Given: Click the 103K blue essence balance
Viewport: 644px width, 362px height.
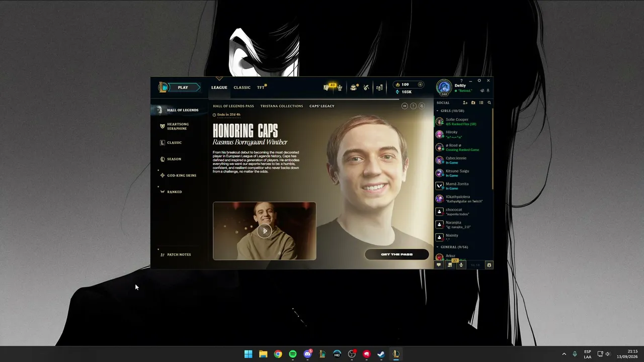Looking at the screenshot, I should point(404,92).
